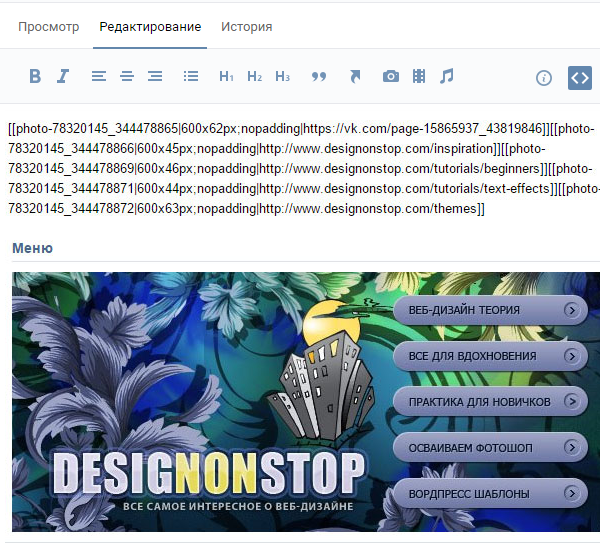This screenshot has width=600, height=543.
Task: Add a photo with camera icon
Action: click(x=391, y=77)
